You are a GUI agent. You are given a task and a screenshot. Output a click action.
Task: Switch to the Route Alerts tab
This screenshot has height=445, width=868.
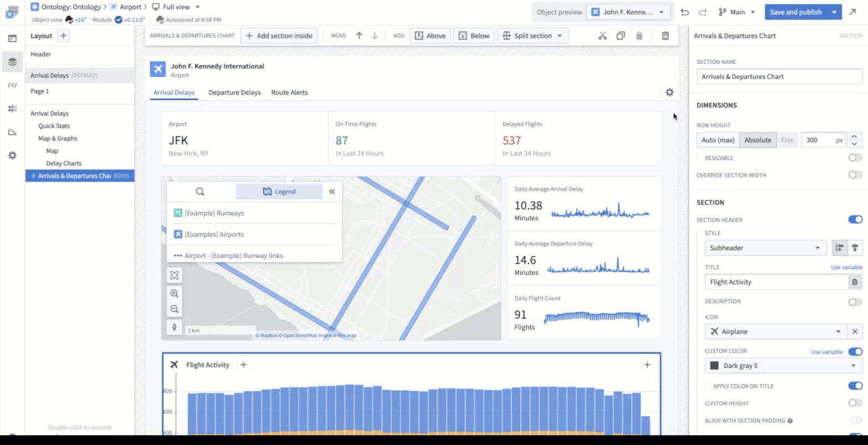(x=290, y=92)
